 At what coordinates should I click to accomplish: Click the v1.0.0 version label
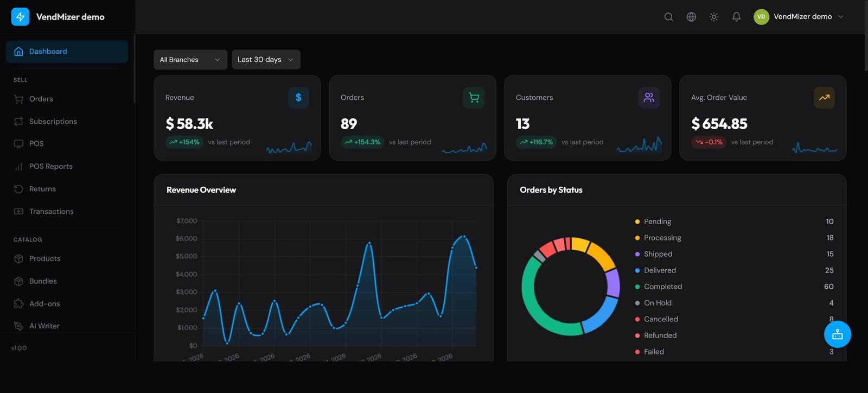click(x=19, y=348)
